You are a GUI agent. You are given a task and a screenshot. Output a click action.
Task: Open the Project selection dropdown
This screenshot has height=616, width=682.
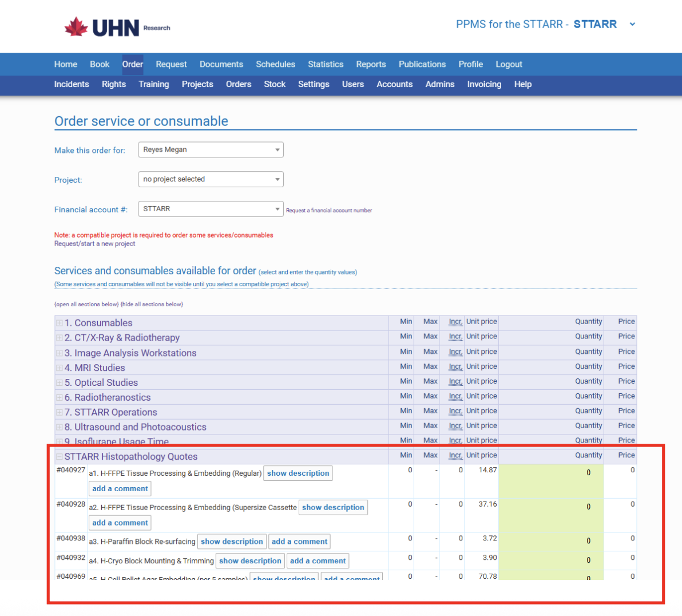pyautogui.click(x=211, y=179)
